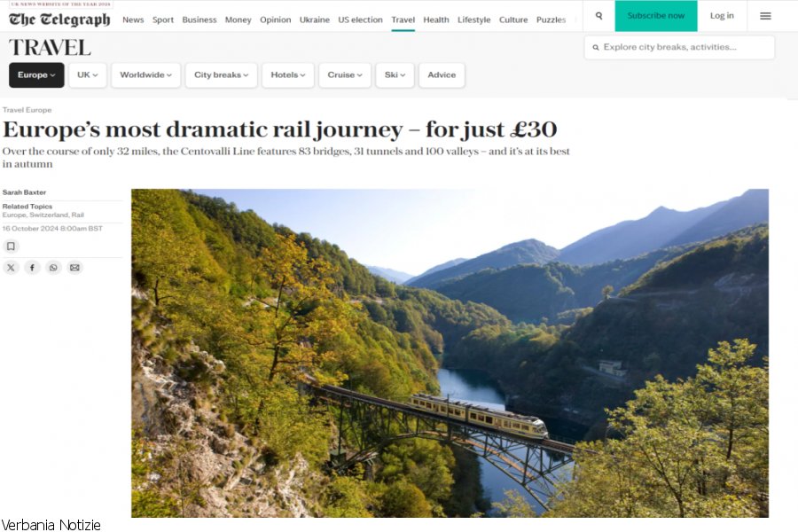Image resolution: width=798 pixels, height=532 pixels.
Task: Share article on X (Twitter)
Action: point(11,267)
